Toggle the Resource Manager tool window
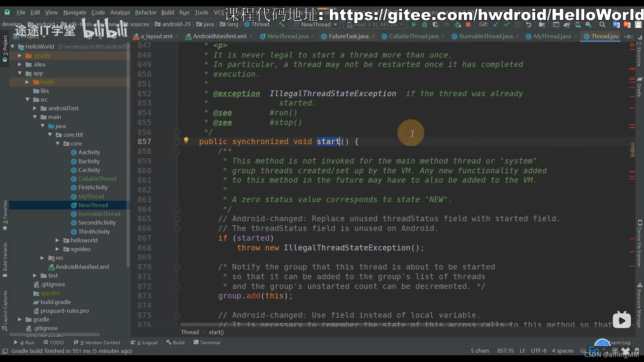 (x=639, y=305)
